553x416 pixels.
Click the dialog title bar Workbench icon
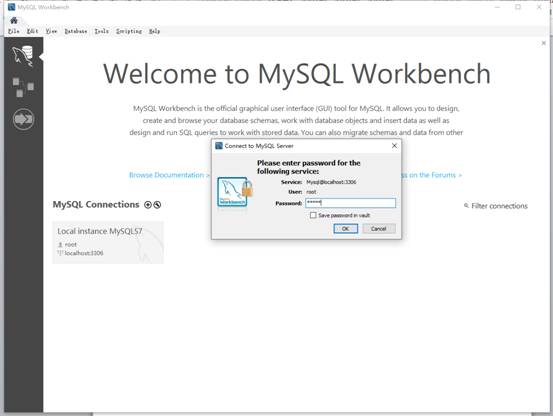click(219, 146)
